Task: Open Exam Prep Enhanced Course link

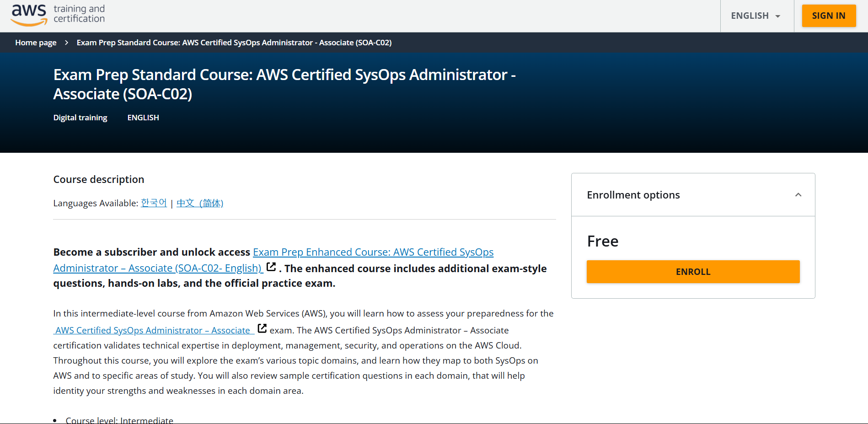Action: (273, 260)
